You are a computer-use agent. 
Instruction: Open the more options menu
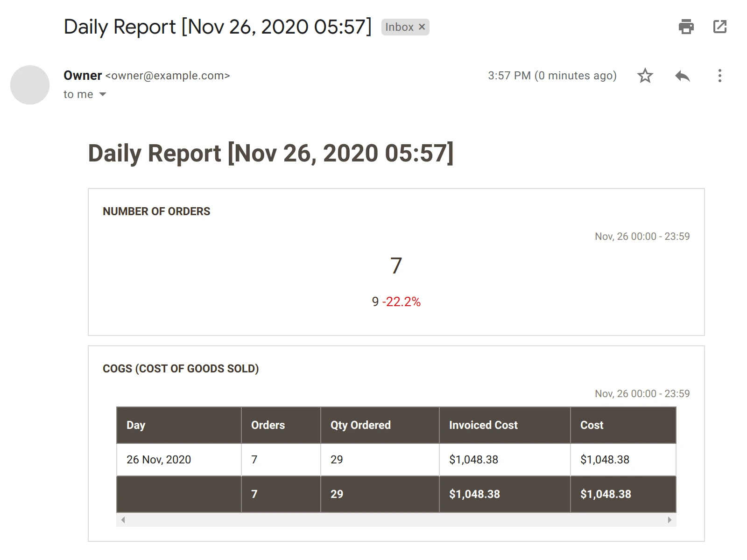point(720,76)
